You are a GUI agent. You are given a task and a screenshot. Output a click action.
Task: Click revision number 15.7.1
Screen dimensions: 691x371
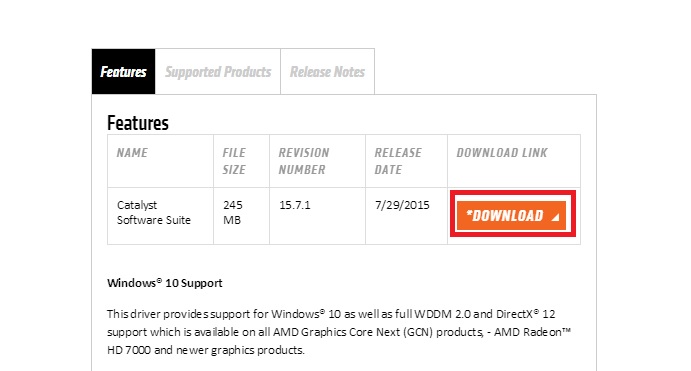[x=295, y=205]
